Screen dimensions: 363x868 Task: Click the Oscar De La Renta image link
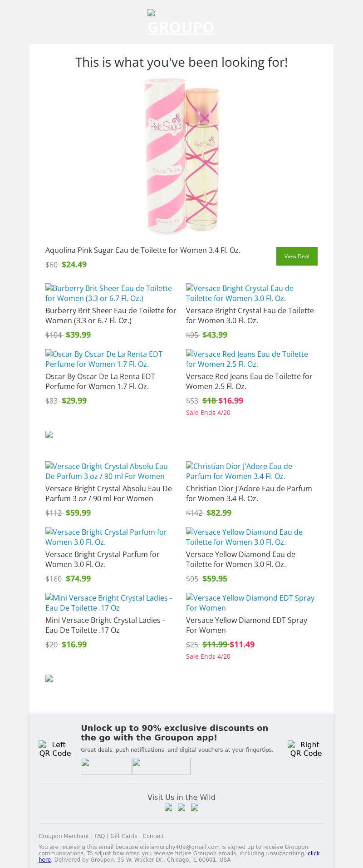click(x=104, y=359)
